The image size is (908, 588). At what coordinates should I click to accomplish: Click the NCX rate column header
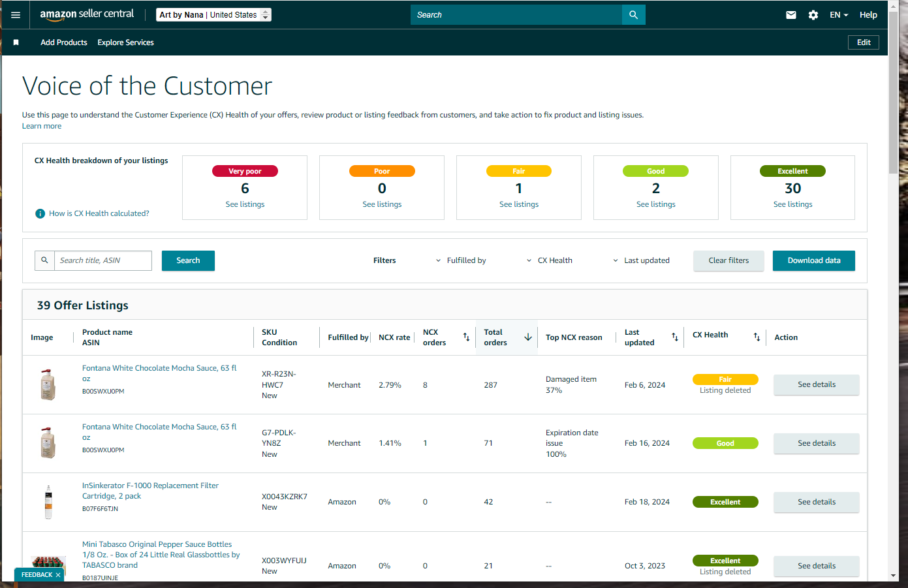(x=394, y=337)
